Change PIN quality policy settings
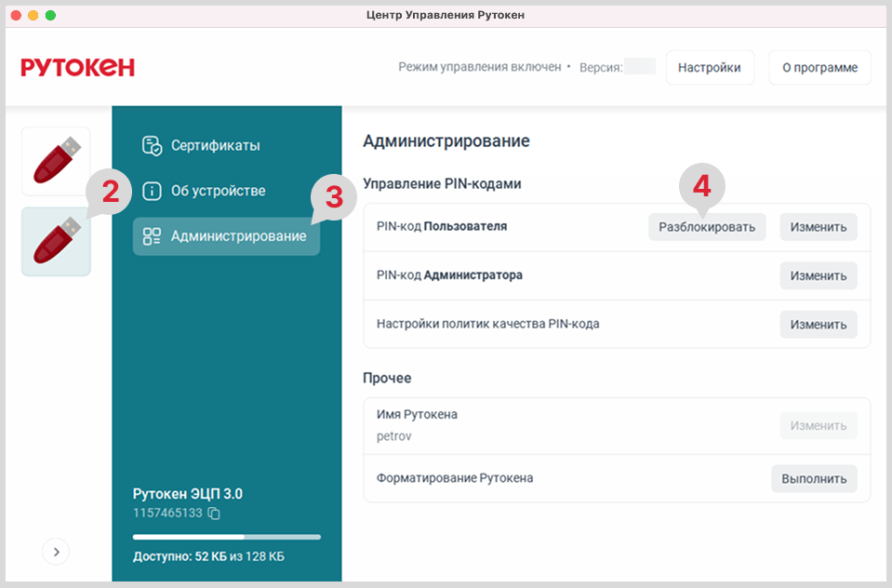The height and width of the screenshot is (588, 892). point(818,325)
